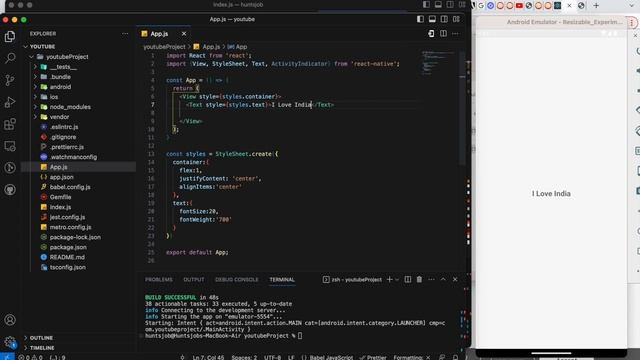Screen dimensions: 640x360
Task: Split the terminal panel
Action: pyautogui.click(x=407, y=280)
